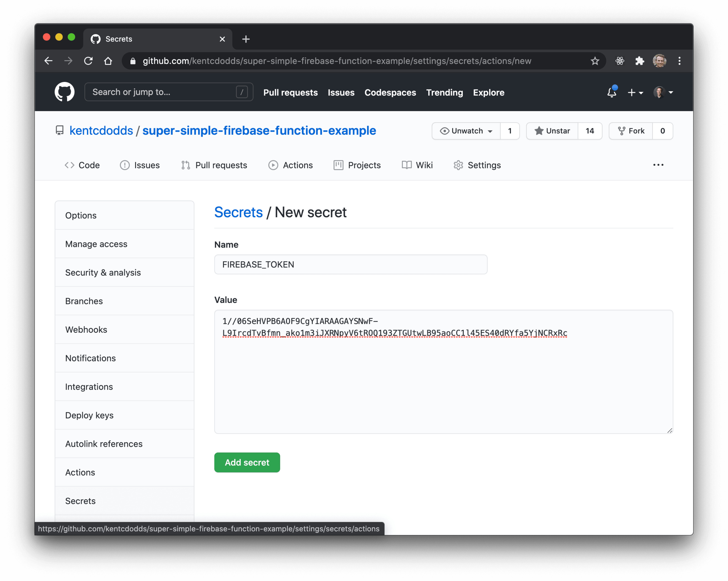Click the GitHub Octocat logo

tap(64, 92)
